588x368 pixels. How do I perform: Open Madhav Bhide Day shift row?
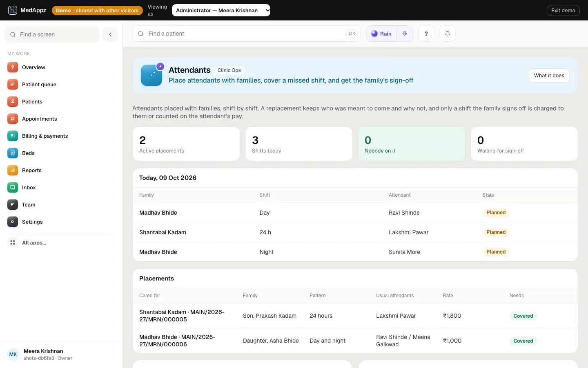[355, 213]
